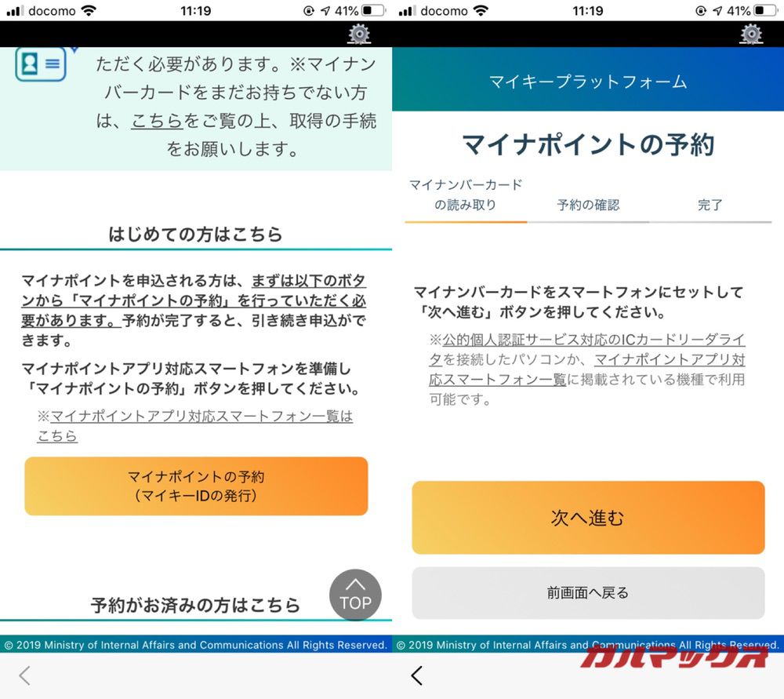Tap the circular TOP scroll-to-top button
Viewport: 784px width, 699px height.
pos(355,595)
